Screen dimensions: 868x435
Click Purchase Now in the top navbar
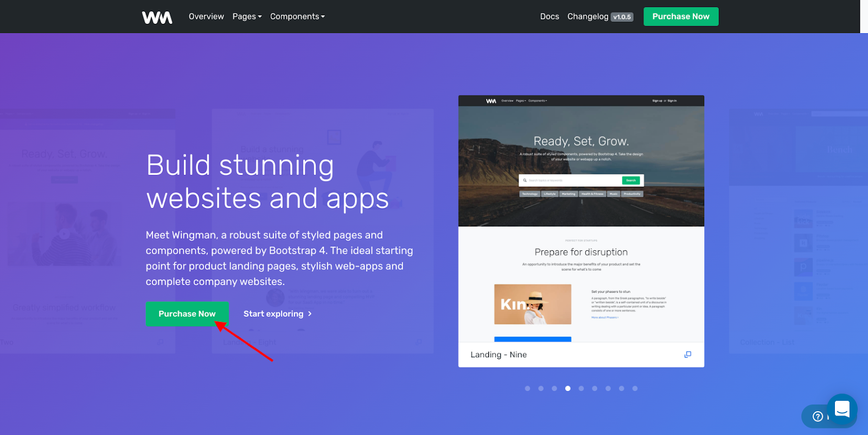(680, 17)
